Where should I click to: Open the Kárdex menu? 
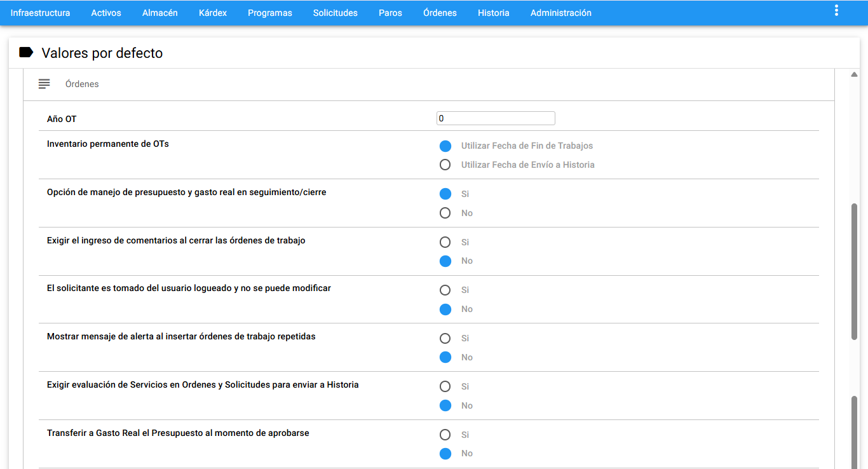click(213, 13)
